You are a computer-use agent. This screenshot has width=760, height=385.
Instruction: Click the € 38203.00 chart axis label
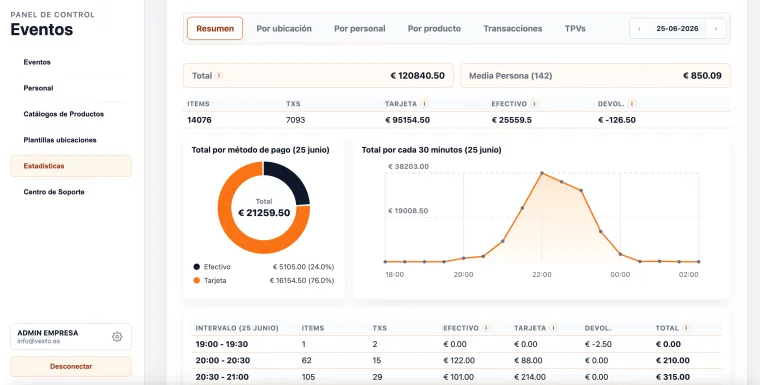[408, 166]
